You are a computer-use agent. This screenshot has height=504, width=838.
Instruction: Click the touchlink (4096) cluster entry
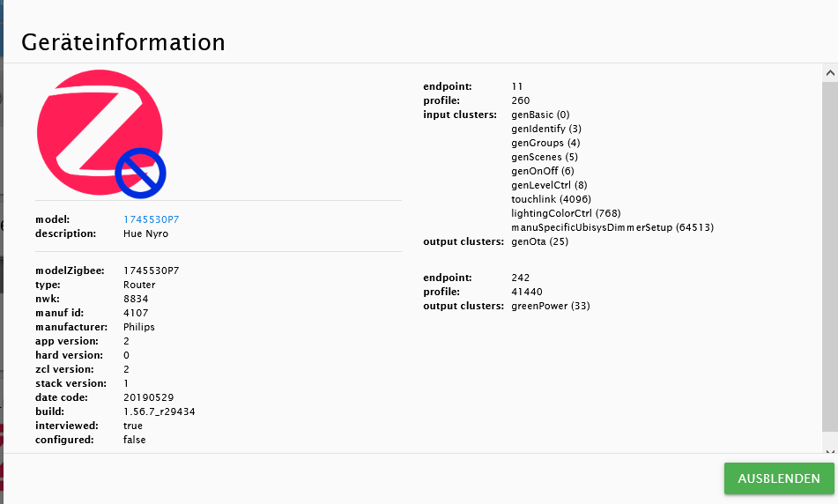click(551, 199)
